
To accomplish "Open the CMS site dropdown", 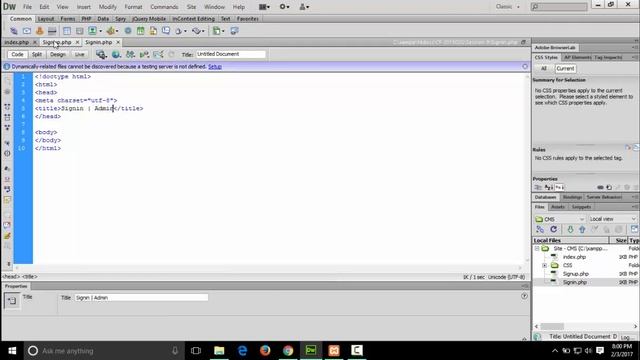I will click(x=560, y=219).
